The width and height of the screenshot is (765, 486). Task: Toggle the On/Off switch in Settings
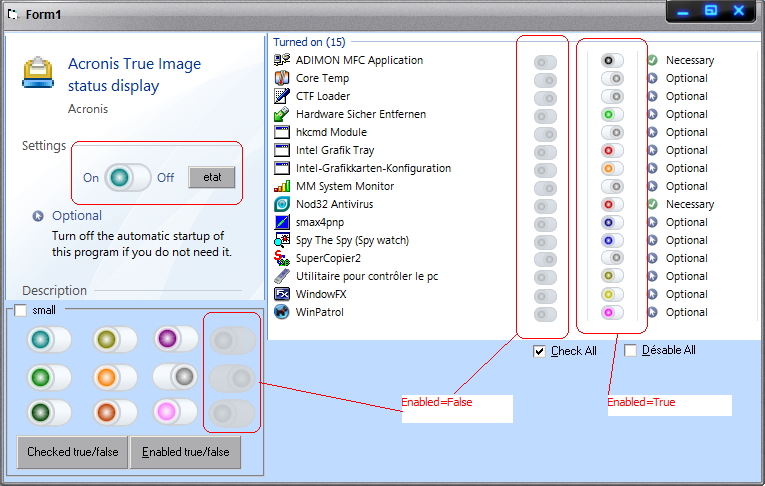127,177
